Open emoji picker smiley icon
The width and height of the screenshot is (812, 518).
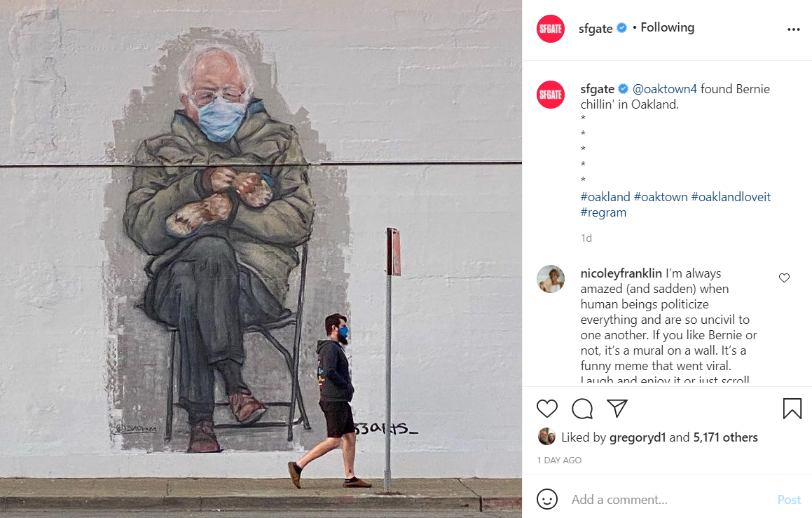(x=547, y=499)
